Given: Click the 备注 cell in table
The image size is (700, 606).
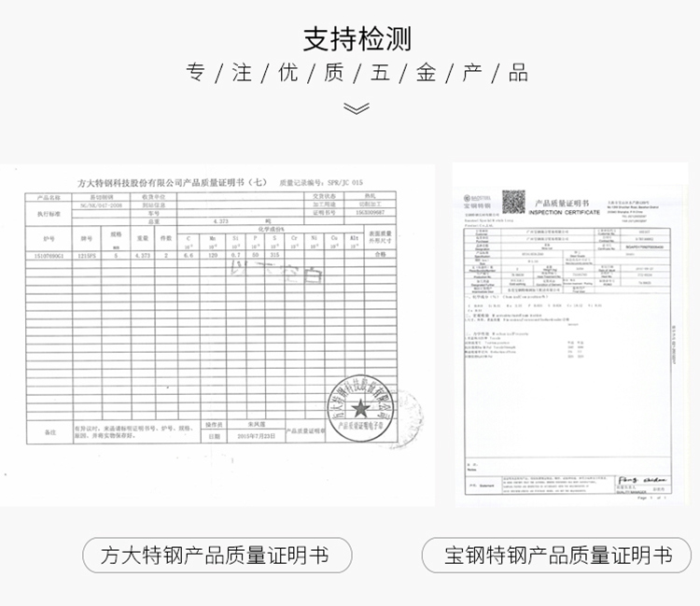Looking at the screenshot, I should pos(50,432).
